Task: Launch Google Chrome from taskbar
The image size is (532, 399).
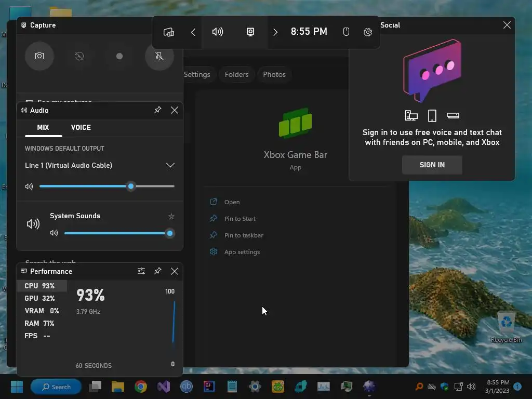Action: tap(140, 387)
